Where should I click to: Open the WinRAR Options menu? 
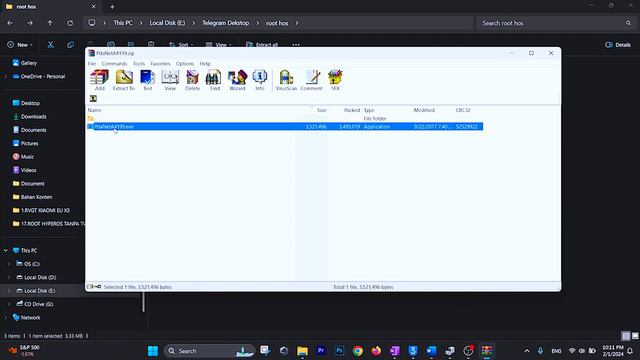pyautogui.click(x=185, y=64)
